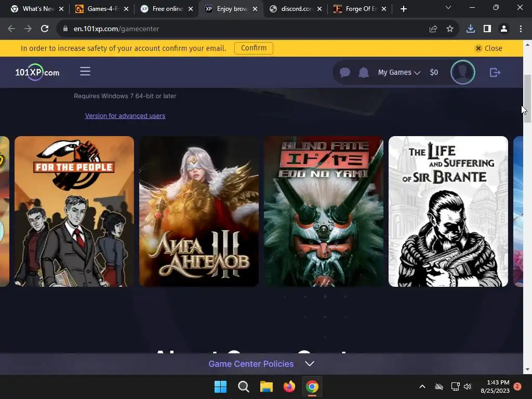Open the hamburger menu next to the logo
The width and height of the screenshot is (532, 399).
(85, 72)
